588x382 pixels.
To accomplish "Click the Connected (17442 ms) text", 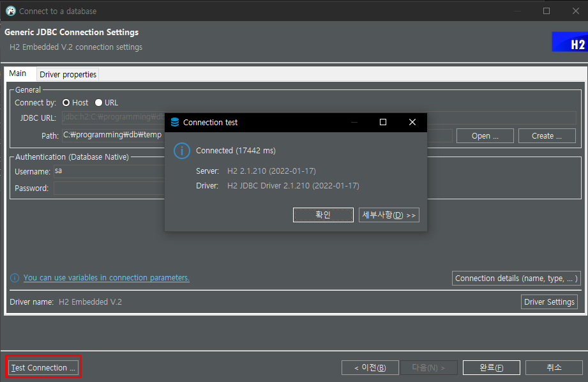I will coord(236,151).
